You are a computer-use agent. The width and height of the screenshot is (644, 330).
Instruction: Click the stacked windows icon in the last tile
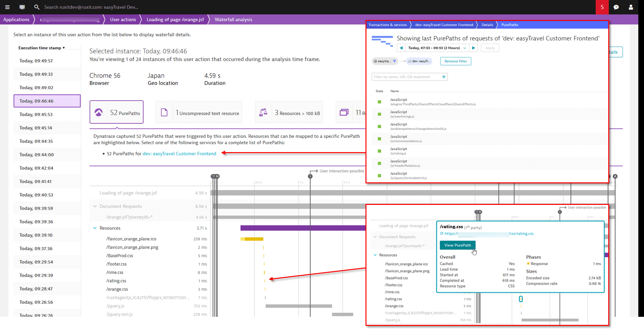344,112
